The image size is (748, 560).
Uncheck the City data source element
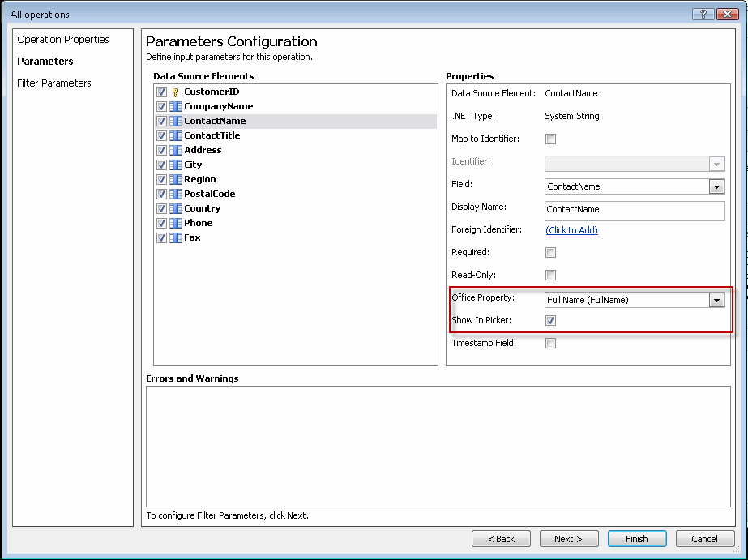click(x=160, y=165)
